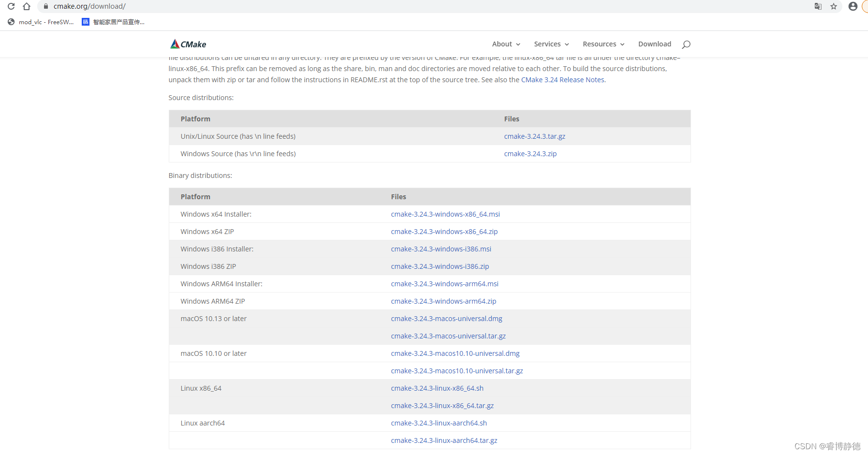
Task: Download cmake-3.24.3-windows-arm64.zip
Action: [x=444, y=301]
